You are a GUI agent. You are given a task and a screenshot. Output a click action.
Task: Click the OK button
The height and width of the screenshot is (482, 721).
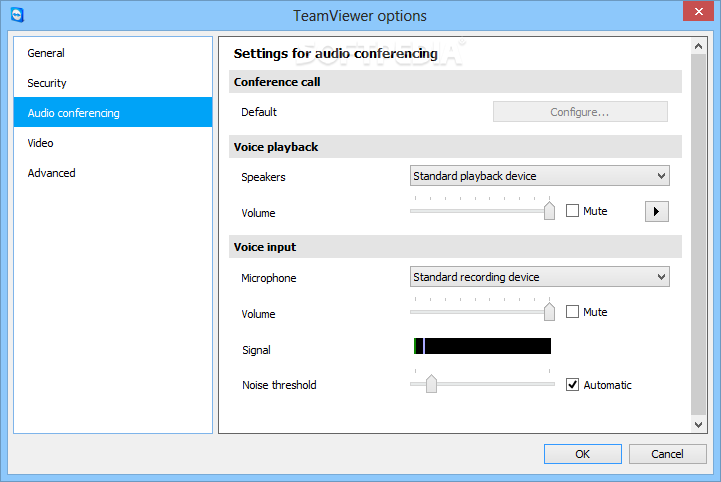point(583,454)
